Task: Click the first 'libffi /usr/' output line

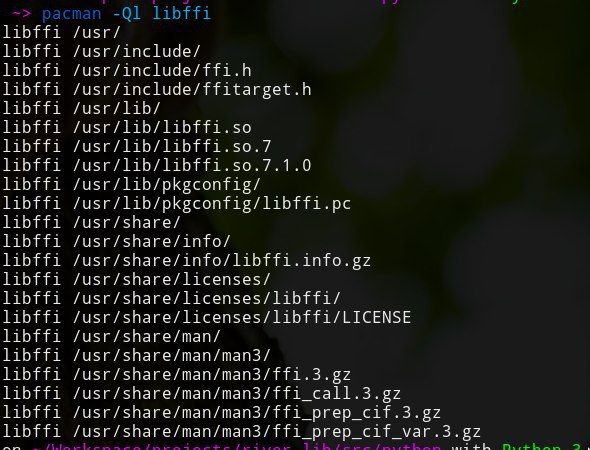Action: point(62,32)
